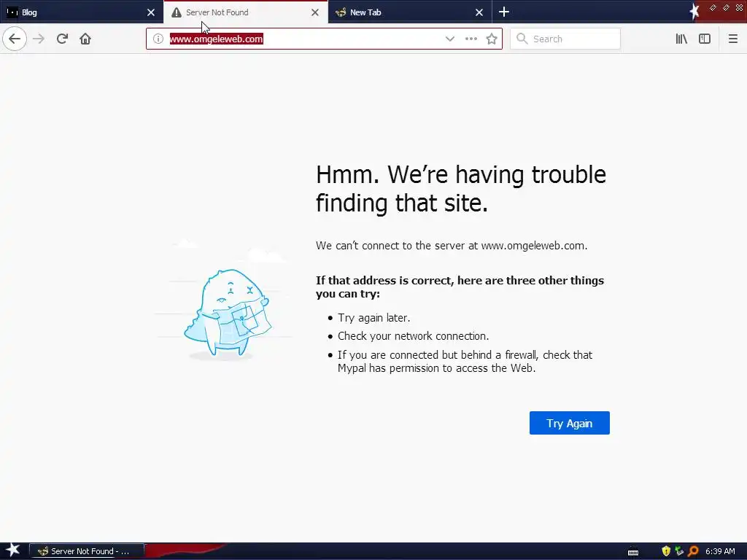Select the Server Not Found tab

(x=246, y=12)
